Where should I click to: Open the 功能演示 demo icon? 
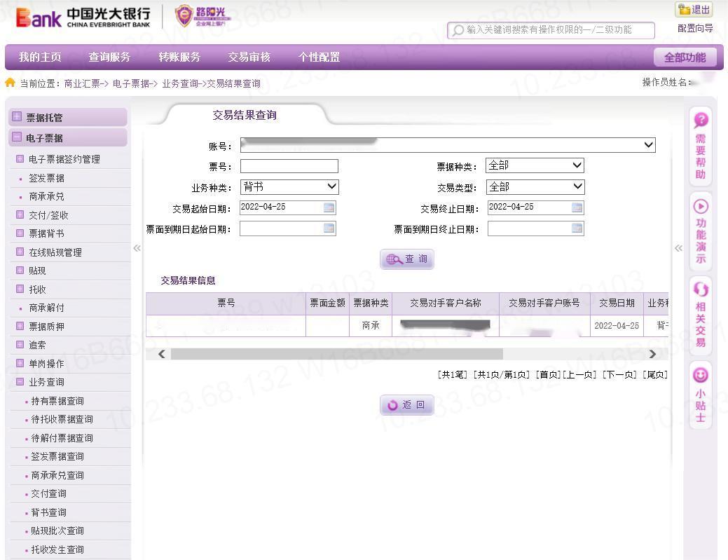(x=701, y=231)
